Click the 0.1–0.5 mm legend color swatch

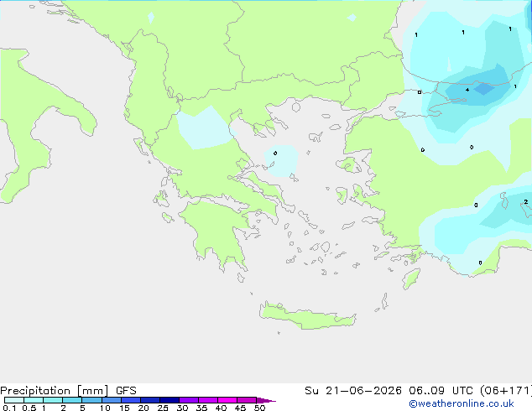point(14,400)
